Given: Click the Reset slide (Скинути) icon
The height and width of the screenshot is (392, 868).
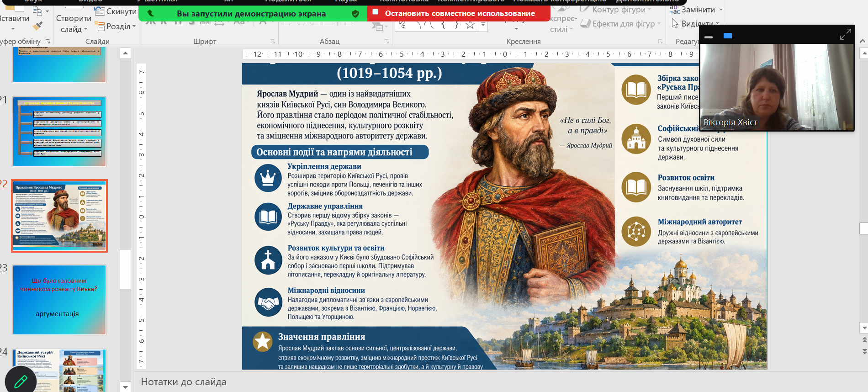Looking at the screenshot, I should point(100,11).
